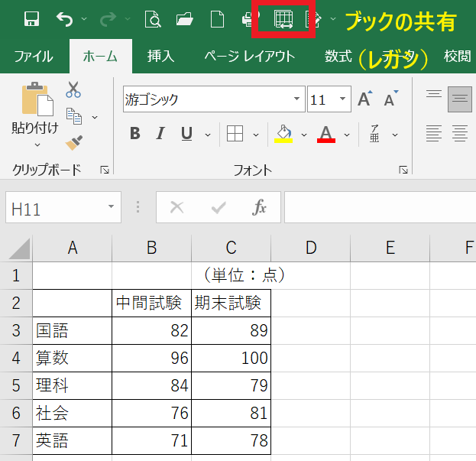
Task: Select the 英語 cell
Action: pyautogui.click(x=73, y=440)
